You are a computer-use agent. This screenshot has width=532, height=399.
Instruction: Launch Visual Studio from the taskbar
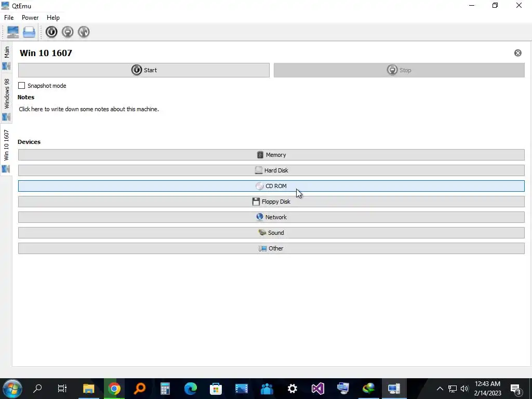[x=318, y=389]
